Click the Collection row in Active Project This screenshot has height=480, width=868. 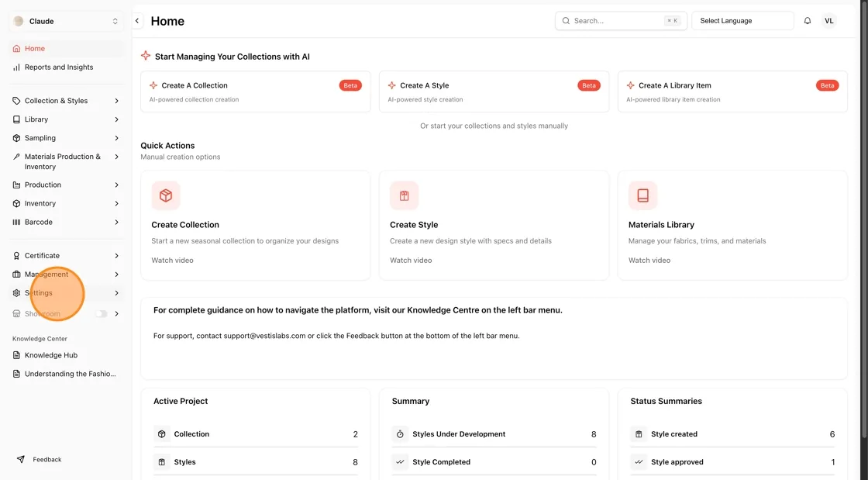(256, 434)
